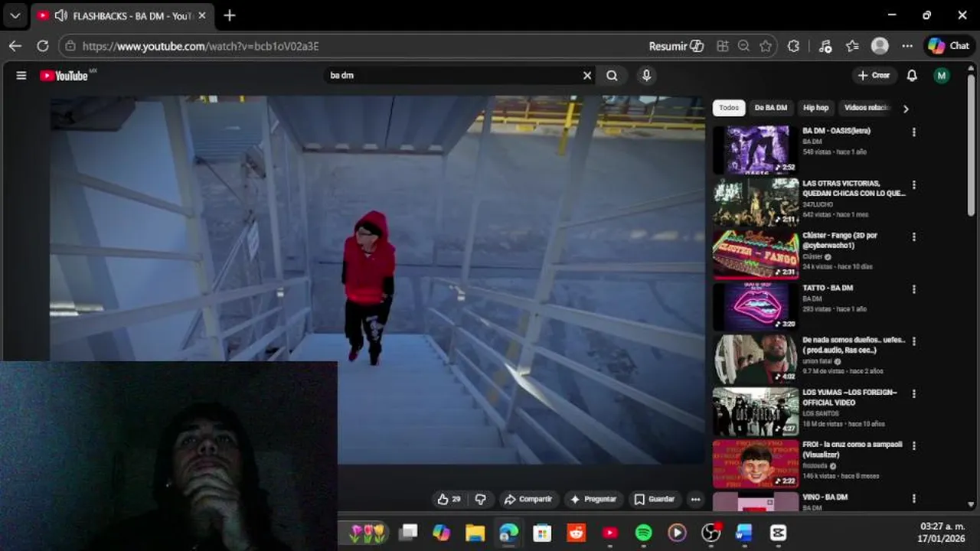Screen dimensions: 980x551
Task: Open options for LAS OTRAS VICTORIAS video
Action: point(913,185)
